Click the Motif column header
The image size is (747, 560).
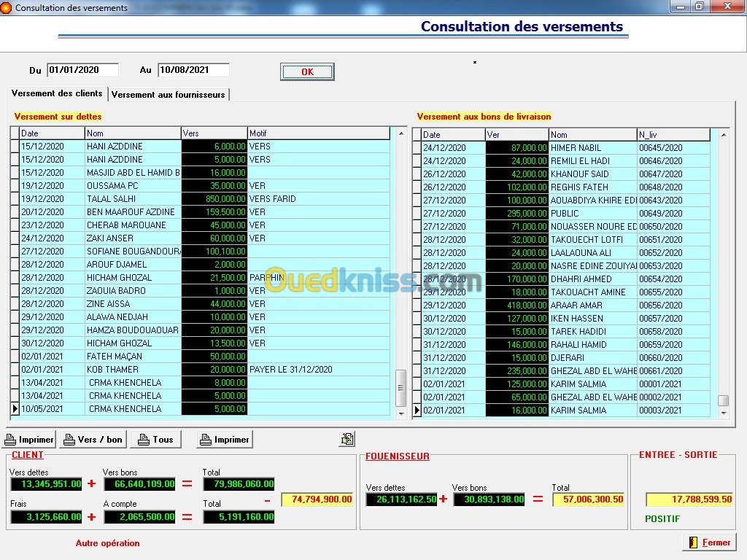click(x=320, y=133)
